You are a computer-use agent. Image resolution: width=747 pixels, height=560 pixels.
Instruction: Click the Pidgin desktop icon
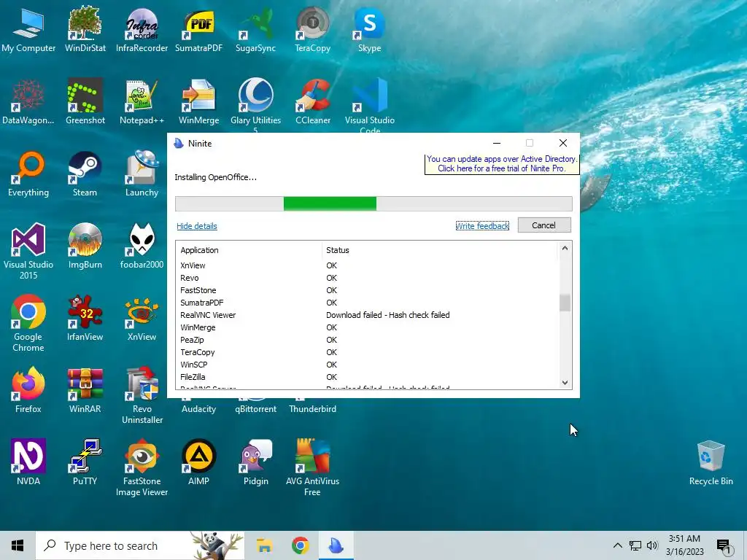[256, 463]
